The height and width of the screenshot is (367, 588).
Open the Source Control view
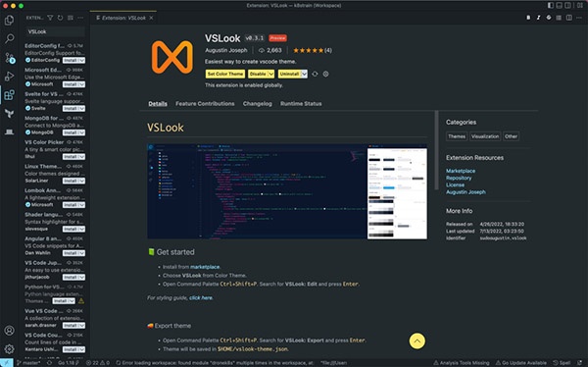10,58
